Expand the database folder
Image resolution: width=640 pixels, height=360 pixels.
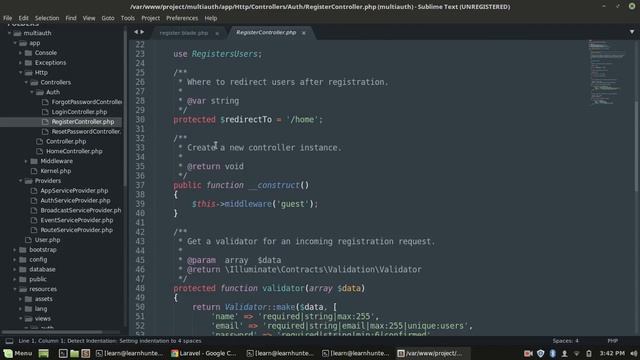coord(15,269)
